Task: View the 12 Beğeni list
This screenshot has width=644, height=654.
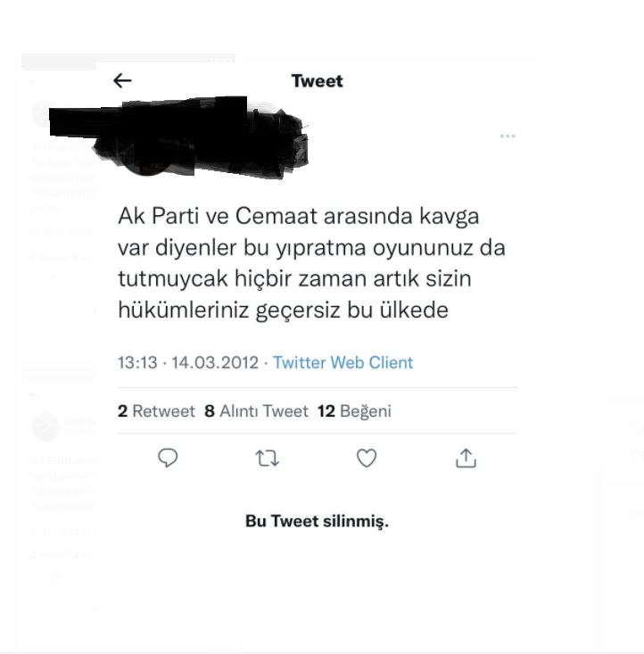Action: tap(354, 410)
